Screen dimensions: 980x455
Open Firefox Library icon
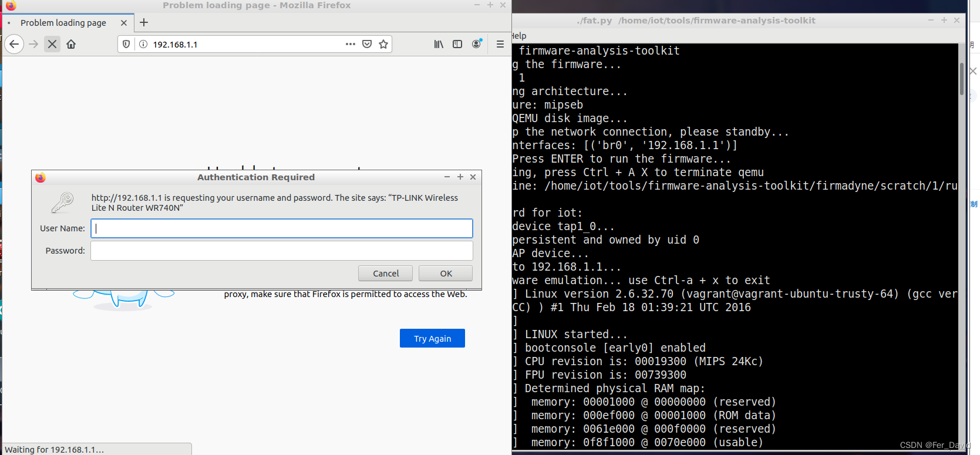click(439, 44)
